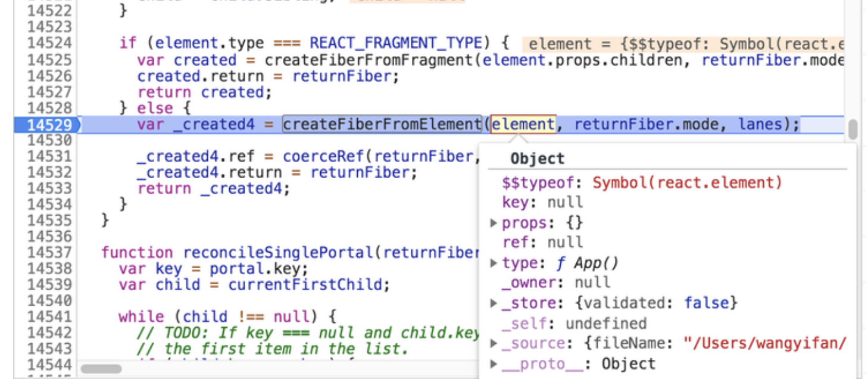Screen dimensions: 868x379
Task: Toggle a breakpoint on line 14531
Action: [49, 157]
